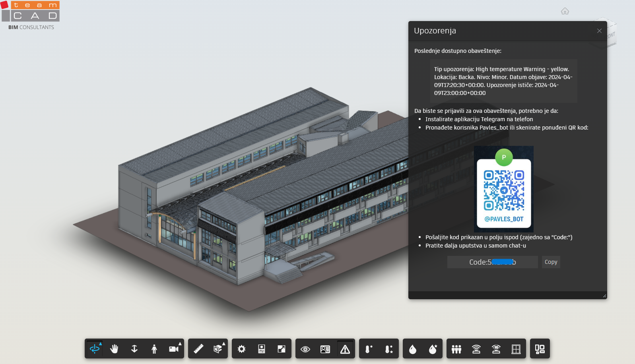Viewport: 635px width, 364px height.
Task: Click the panel resize grip corner
Action: point(604,296)
